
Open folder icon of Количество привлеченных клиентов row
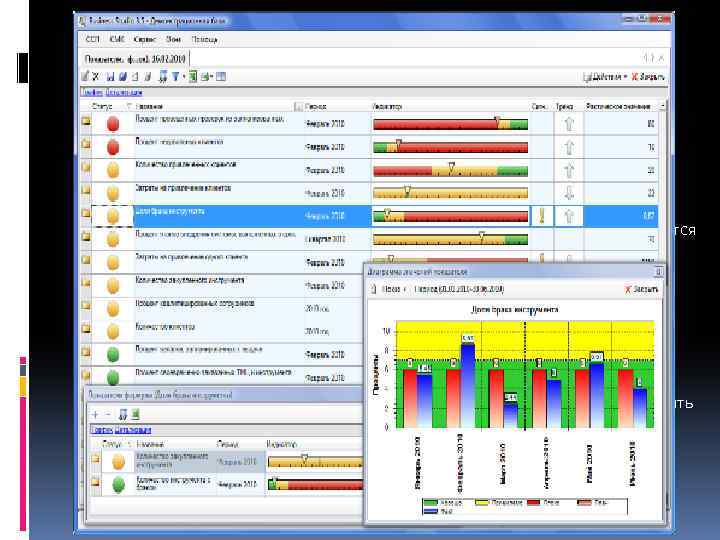86,167
